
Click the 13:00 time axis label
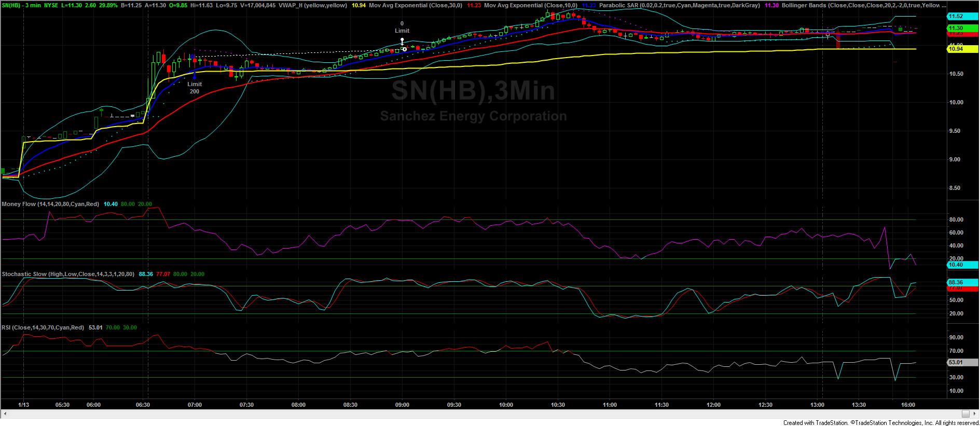click(817, 405)
